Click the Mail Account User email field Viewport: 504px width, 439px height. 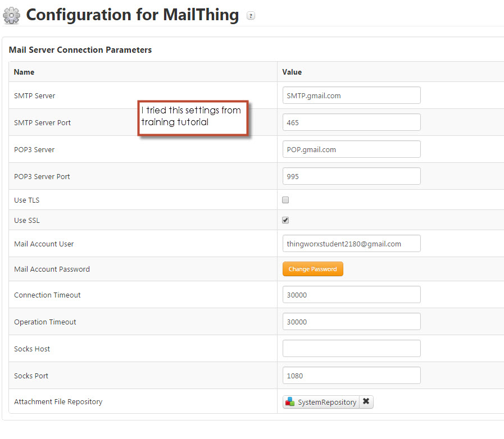351,243
